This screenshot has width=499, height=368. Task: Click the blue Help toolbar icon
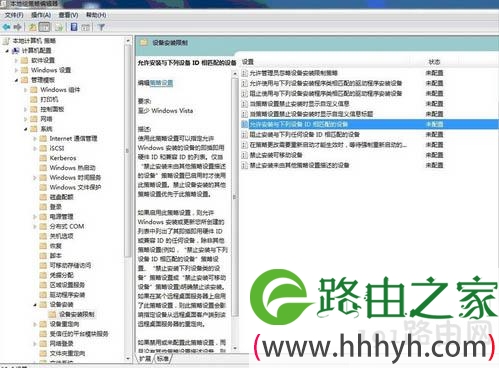74,27
